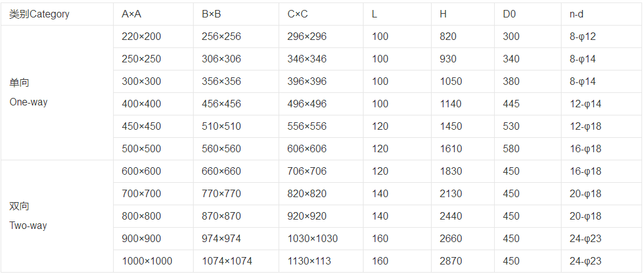
Task: Select the D0 column header
Action: coord(509,14)
